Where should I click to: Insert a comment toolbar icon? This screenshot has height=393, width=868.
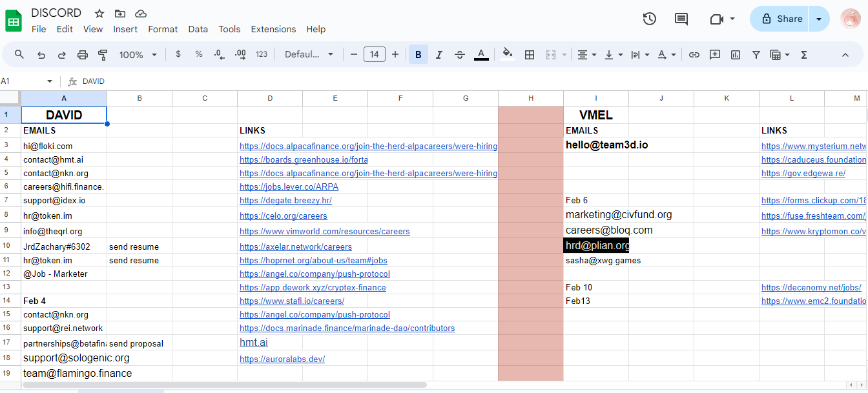coord(715,55)
